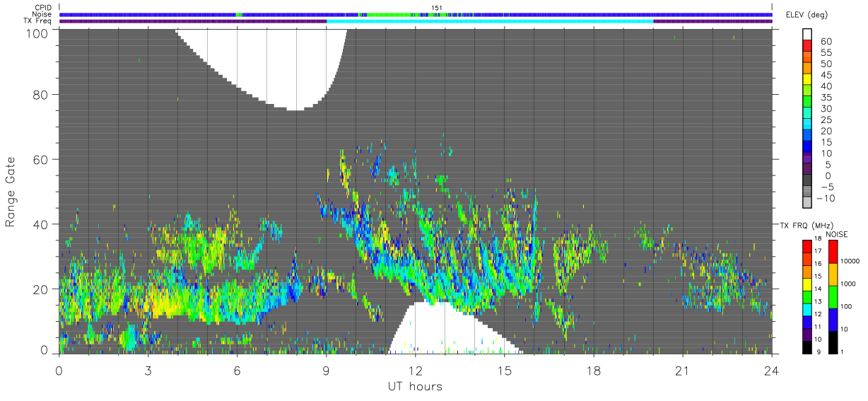The width and height of the screenshot is (868, 401).
Task: Pick the yellow segment of ELEV colorbar
Action: 807,80
